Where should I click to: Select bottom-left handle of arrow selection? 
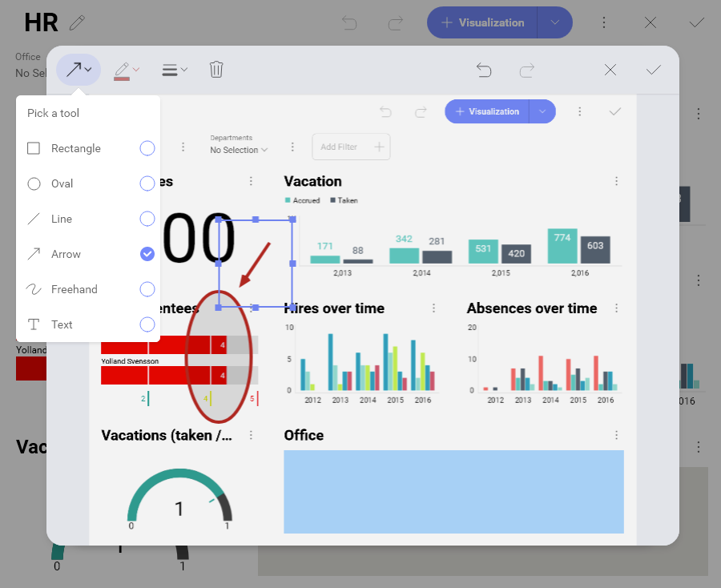(x=219, y=308)
